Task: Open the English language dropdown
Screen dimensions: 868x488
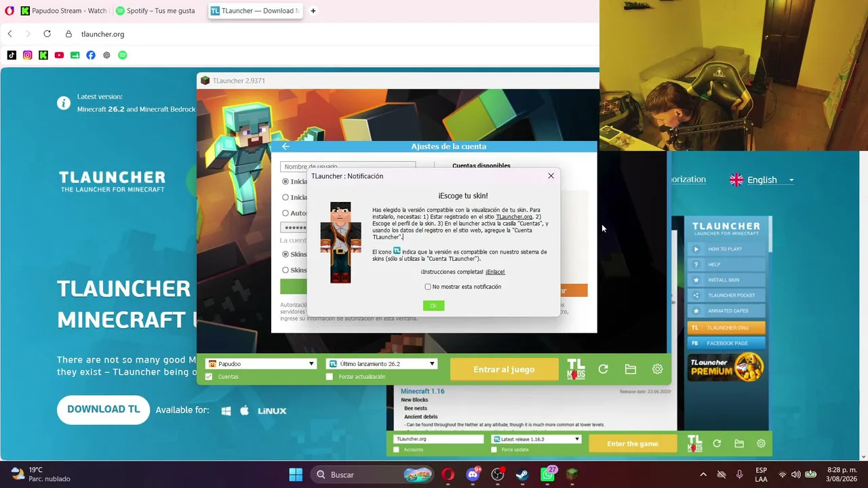Action: (x=762, y=180)
